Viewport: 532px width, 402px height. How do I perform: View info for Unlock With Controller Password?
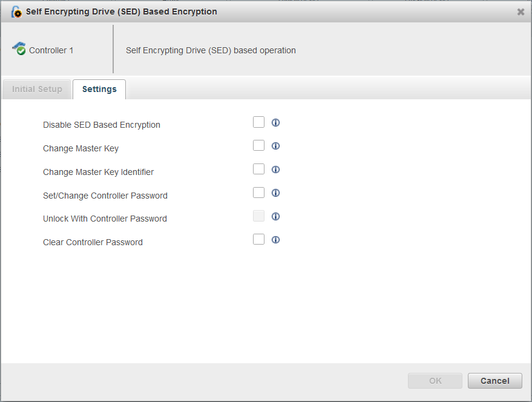pos(275,216)
